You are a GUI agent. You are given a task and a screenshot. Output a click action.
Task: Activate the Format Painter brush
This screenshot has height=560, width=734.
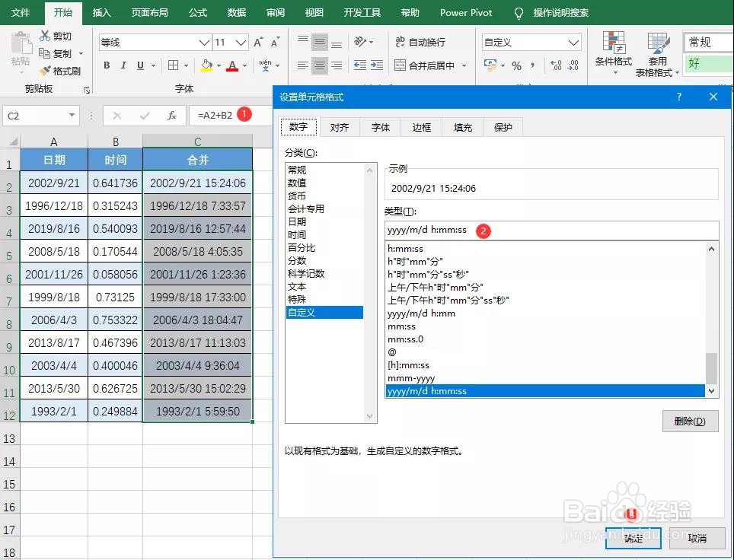tap(45, 71)
